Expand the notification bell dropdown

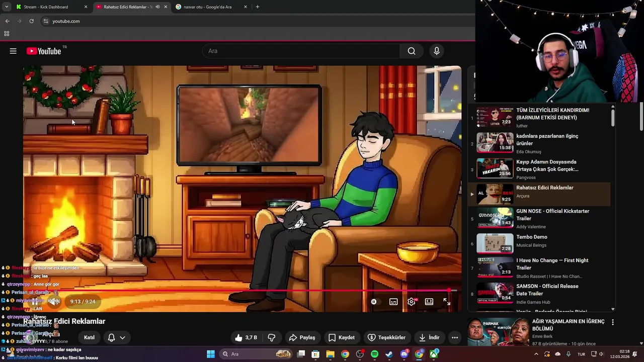116,337
